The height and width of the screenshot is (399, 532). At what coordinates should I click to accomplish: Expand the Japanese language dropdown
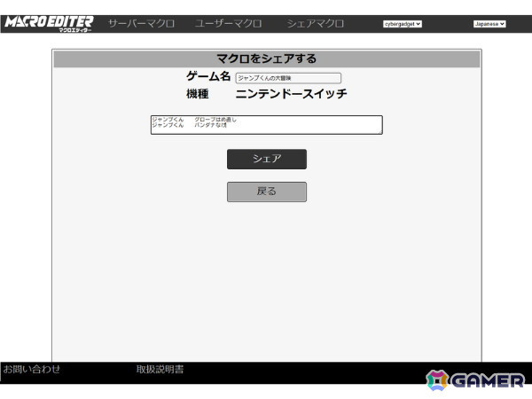pyautogui.click(x=489, y=24)
